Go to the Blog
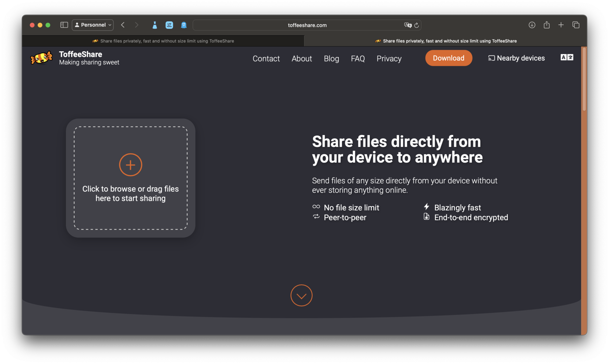The height and width of the screenshot is (364, 609). (331, 59)
